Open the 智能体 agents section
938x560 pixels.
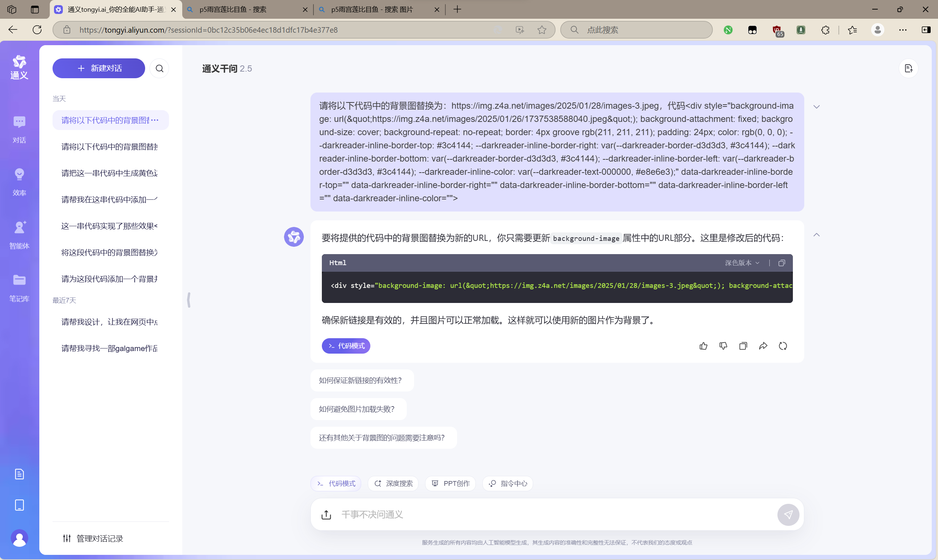point(19,235)
